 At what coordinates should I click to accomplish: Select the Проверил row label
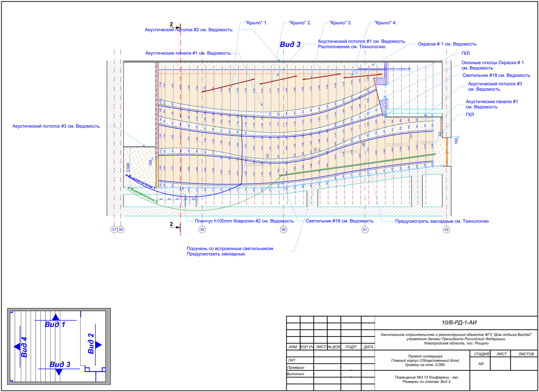point(296,367)
